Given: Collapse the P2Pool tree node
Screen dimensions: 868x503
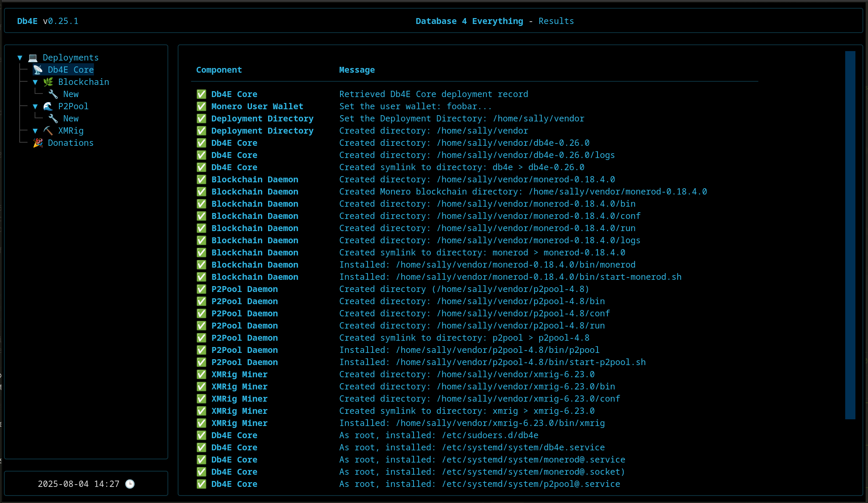Looking at the screenshot, I should pyautogui.click(x=35, y=106).
